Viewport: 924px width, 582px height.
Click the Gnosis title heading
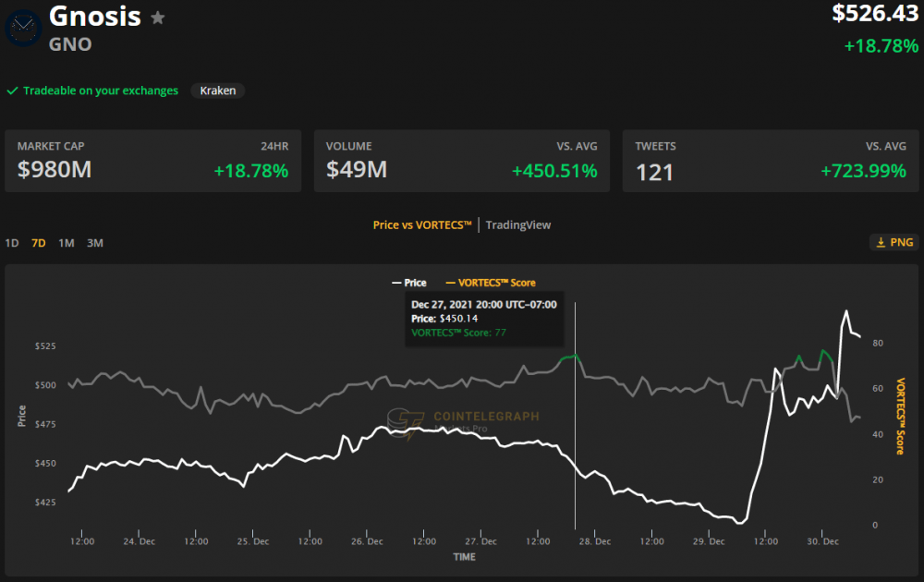click(x=95, y=16)
